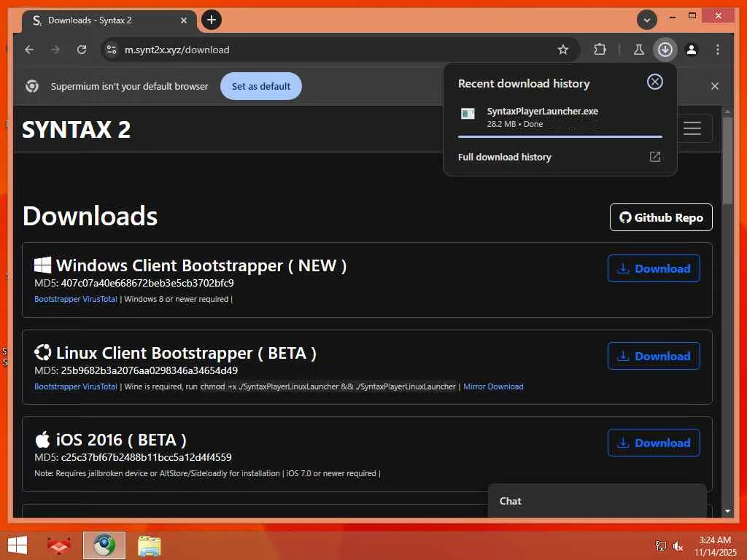Viewport: 747px width, 560px height.
Task: Open the experiments flask icon
Action: tap(639, 50)
